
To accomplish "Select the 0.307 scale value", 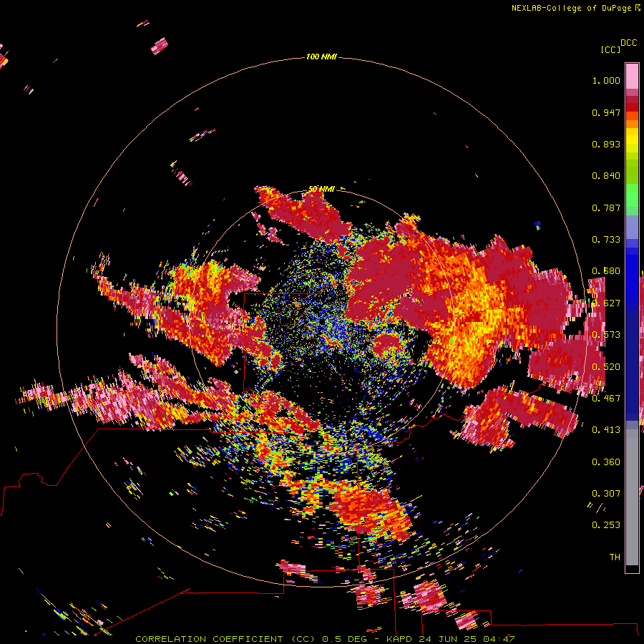I will pos(606,494).
